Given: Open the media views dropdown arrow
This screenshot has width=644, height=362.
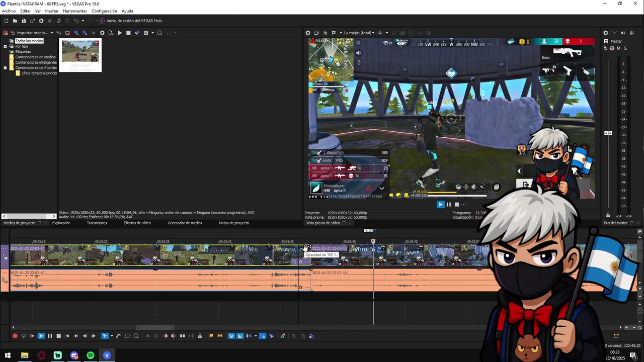Looking at the screenshot, I should [152, 33].
